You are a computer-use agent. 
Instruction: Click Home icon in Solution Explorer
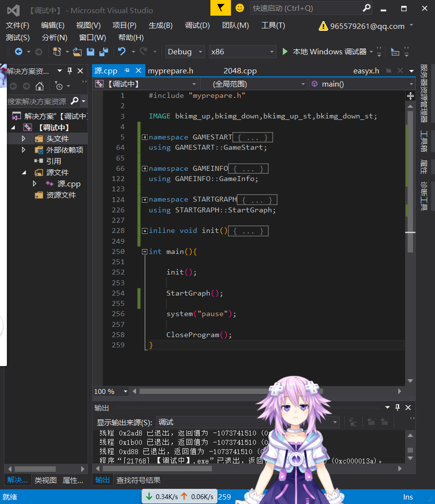click(40, 86)
